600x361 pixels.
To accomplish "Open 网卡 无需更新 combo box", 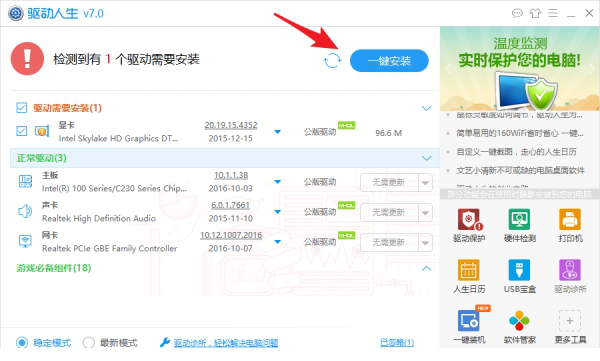I will (396, 242).
